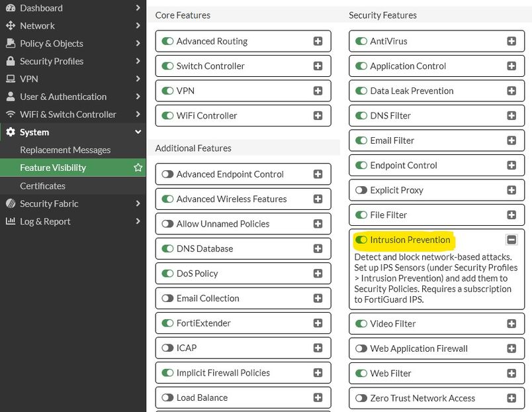Click the Log & Report chart icon
Image resolution: width=532 pixels, height=412 pixels.
(x=10, y=221)
